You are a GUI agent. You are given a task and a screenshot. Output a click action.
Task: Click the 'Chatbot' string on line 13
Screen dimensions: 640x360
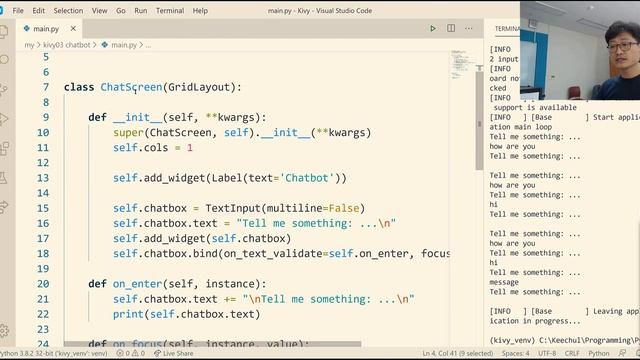(307, 178)
